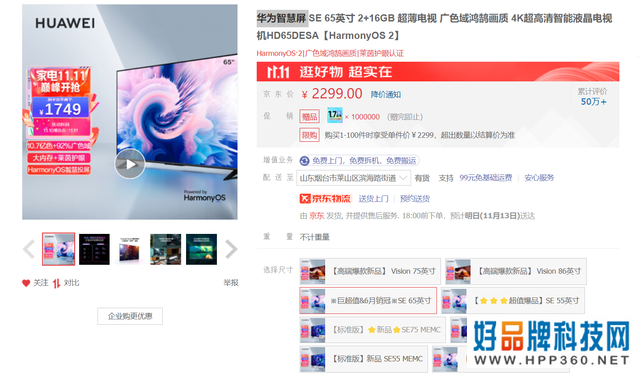Click the 安心服务 link
640x373 pixels.
[539, 178]
